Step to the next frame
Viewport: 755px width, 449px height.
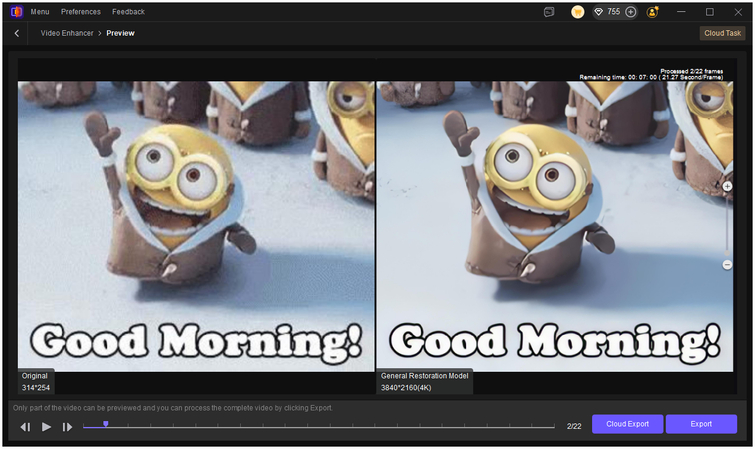(67, 427)
